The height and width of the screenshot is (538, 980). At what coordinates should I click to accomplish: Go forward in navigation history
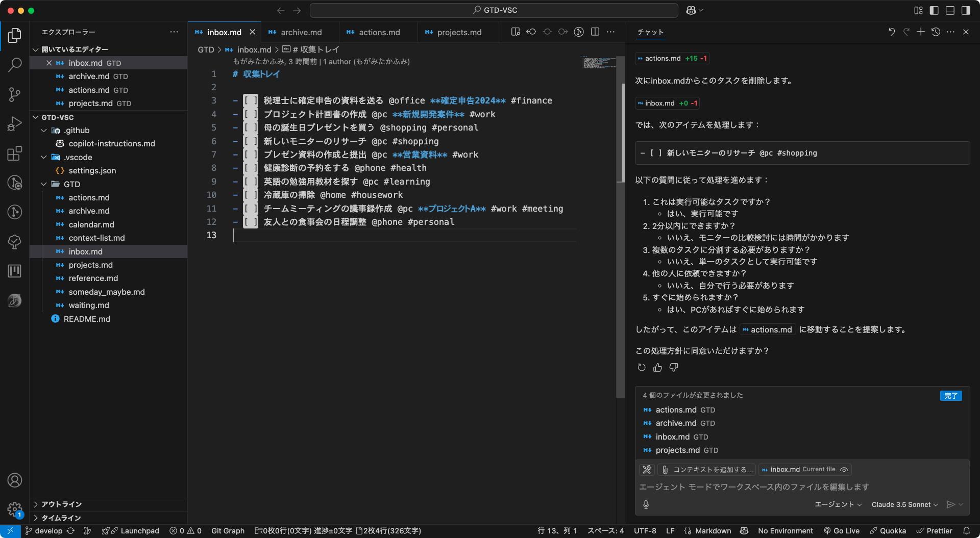[297, 10]
